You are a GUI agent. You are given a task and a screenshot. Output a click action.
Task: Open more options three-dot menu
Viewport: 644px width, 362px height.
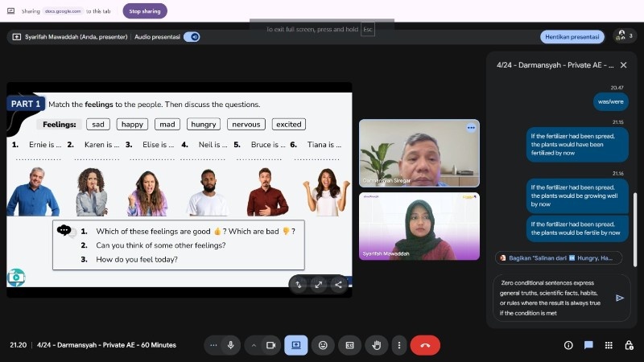(398, 345)
